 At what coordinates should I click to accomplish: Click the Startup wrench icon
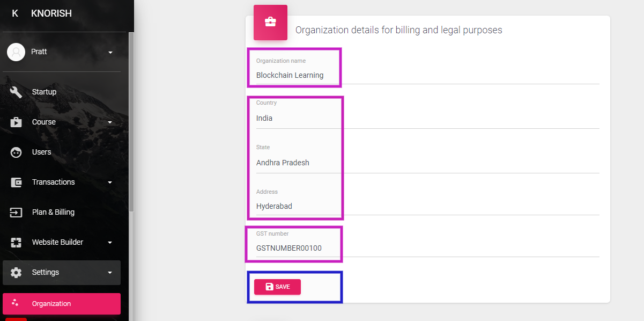16,92
